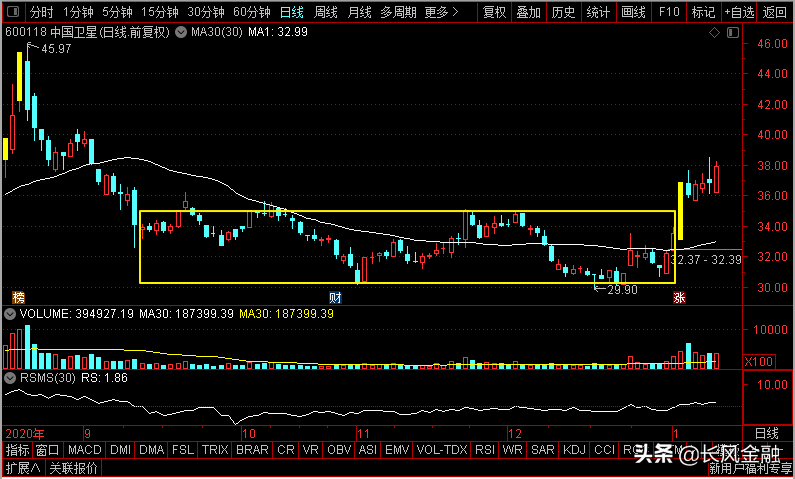The height and width of the screenshot is (479, 795).
Task: Select the 15分钟 period
Action: (x=160, y=12)
